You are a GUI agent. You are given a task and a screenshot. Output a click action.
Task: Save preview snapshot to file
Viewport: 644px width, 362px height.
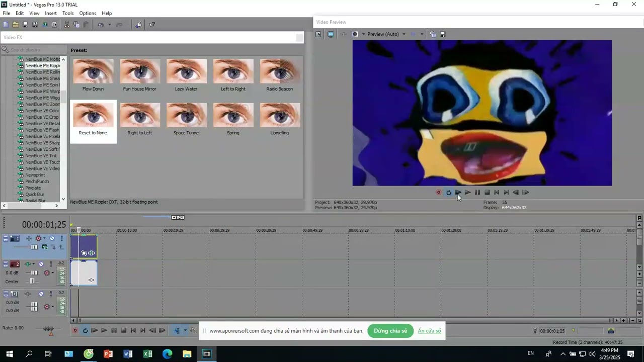pos(443,34)
